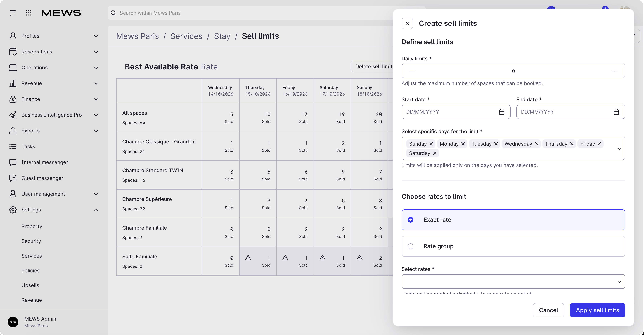Click the Reservations calendar icon

coord(13,52)
